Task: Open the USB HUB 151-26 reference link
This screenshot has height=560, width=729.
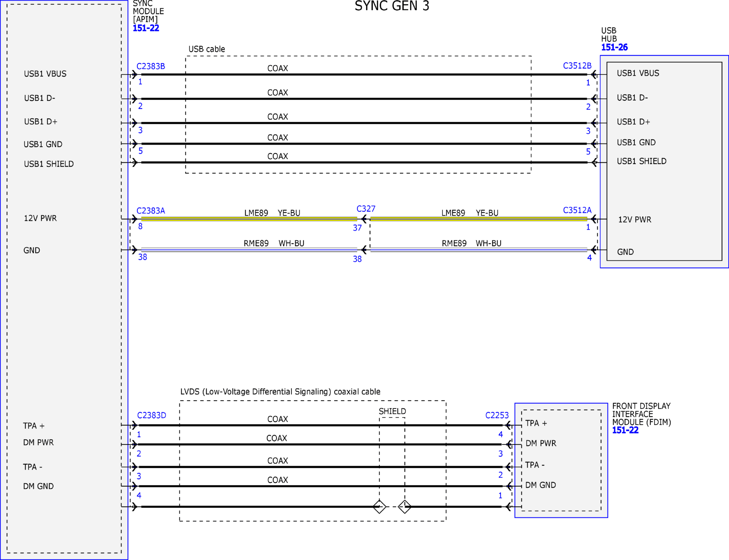Action: 614,47
